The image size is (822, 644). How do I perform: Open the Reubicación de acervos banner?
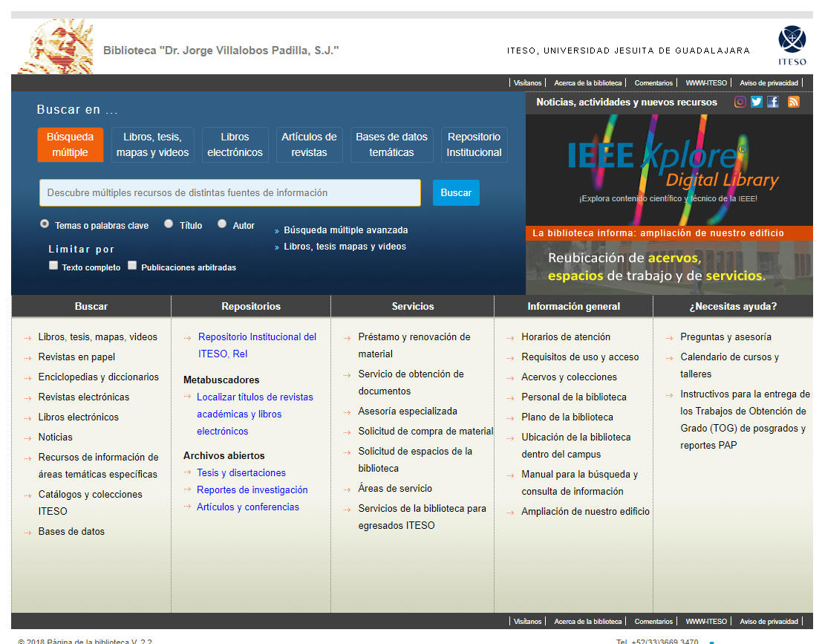tap(670, 267)
